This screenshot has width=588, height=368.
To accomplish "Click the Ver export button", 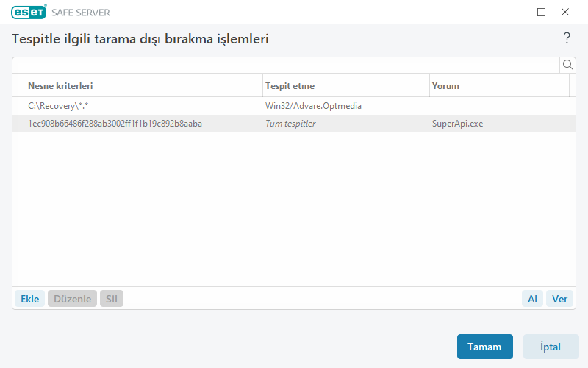I will coord(560,299).
